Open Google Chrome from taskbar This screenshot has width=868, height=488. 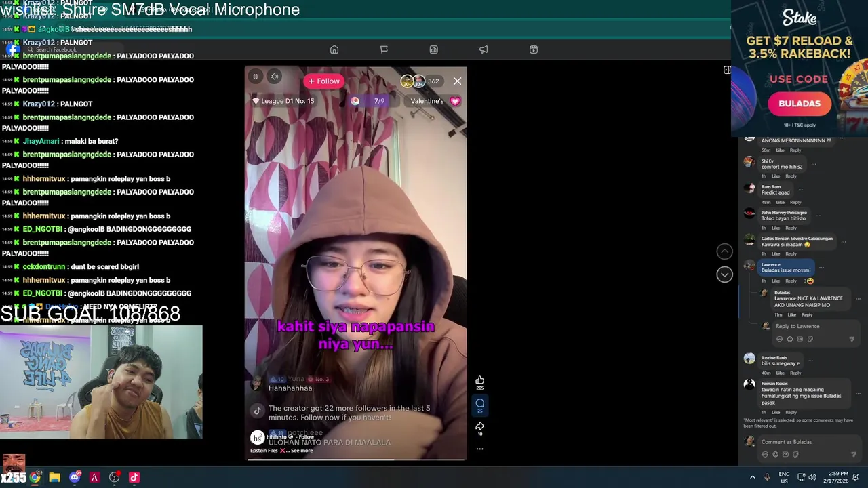35,477
